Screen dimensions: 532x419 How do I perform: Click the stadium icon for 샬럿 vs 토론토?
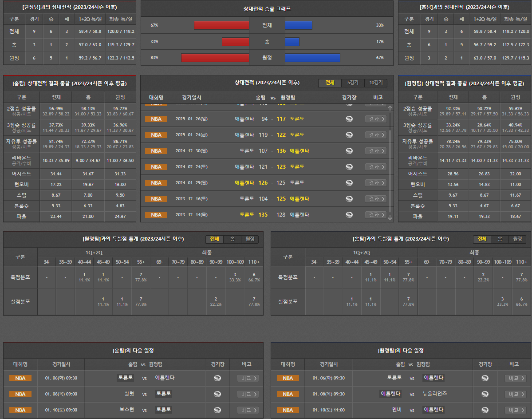pos(217,394)
